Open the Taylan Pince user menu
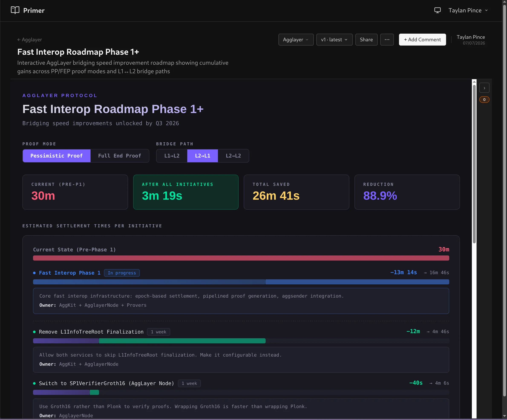 [468, 10]
